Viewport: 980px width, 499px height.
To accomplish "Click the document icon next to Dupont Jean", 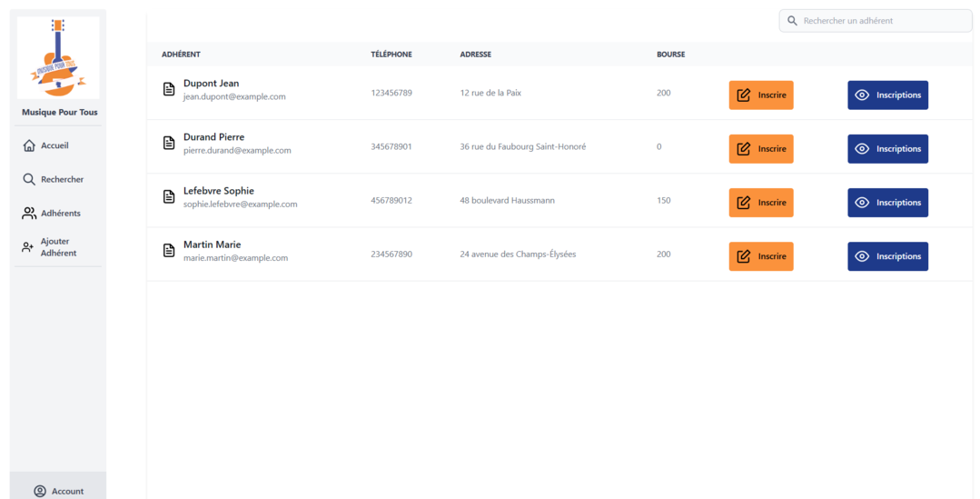I will (x=169, y=89).
